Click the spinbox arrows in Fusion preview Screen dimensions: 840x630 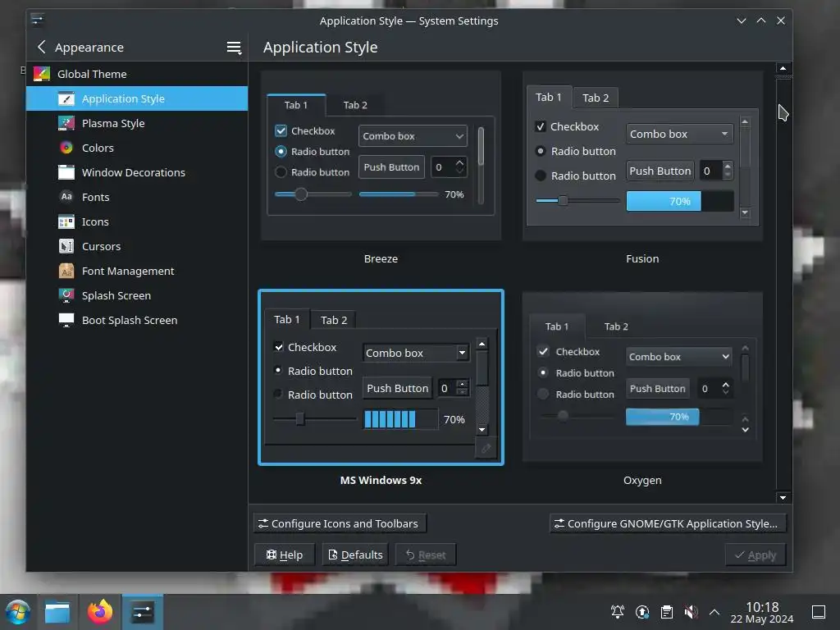(x=727, y=171)
